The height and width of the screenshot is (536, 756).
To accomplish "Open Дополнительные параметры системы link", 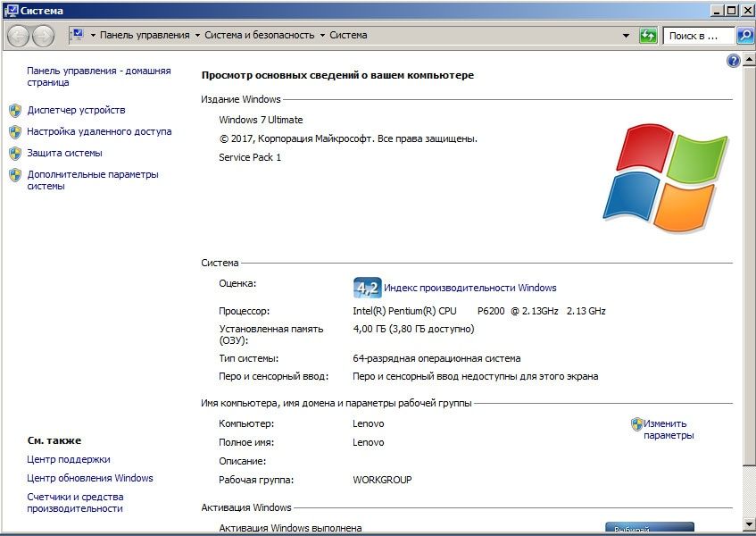I will [x=93, y=180].
